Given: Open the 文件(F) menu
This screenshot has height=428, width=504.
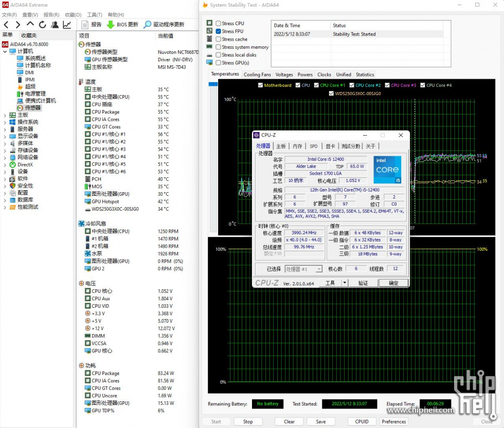Looking at the screenshot, I should point(9,15).
